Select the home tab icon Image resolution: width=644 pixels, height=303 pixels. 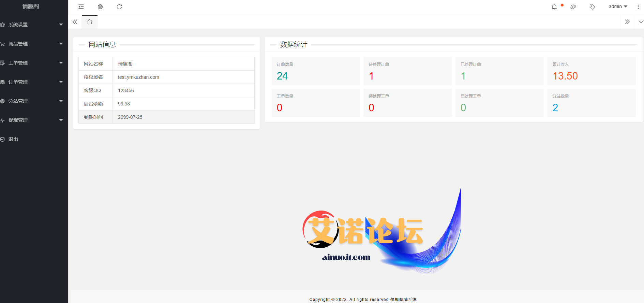(x=90, y=22)
